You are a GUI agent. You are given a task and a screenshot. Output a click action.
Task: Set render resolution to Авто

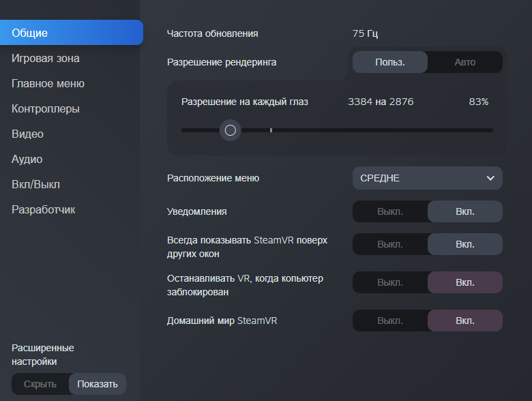point(465,62)
